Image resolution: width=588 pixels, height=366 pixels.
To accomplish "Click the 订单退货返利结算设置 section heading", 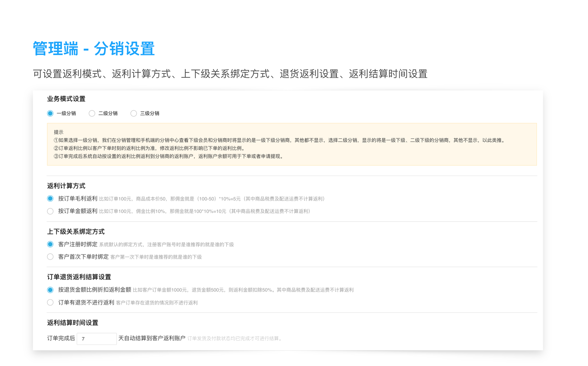I will 79,277.
